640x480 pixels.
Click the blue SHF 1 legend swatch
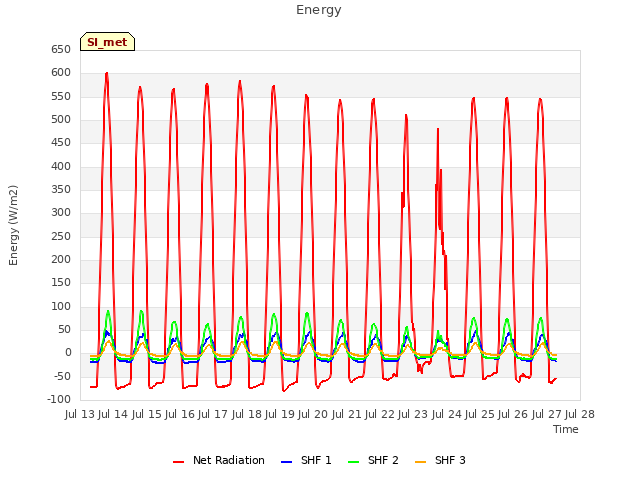pos(287,462)
